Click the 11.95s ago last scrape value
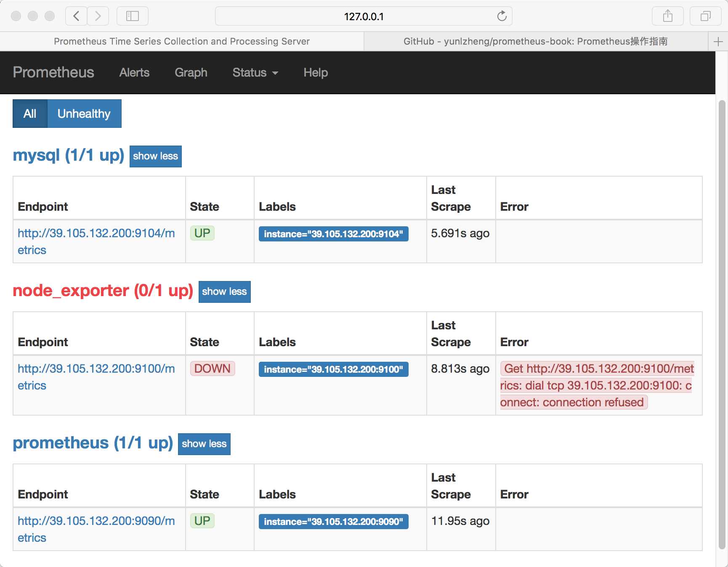The height and width of the screenshot is (567, 728). coord(460,521)
